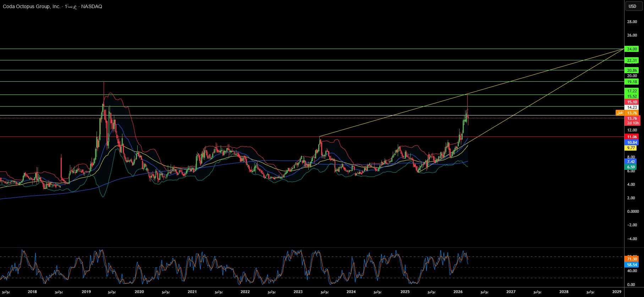Click the blue 10.84 moving average label
This screenshot has height=297, width=644.
(x=632, y=142)
